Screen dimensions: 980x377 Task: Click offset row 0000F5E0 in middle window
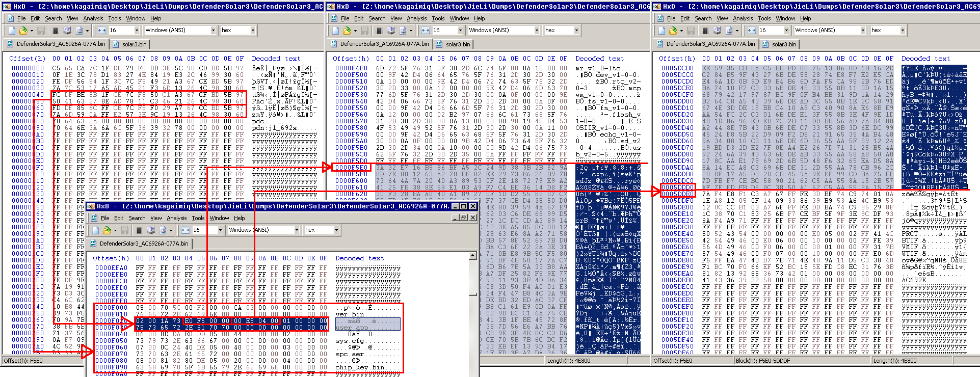point(351,167)
